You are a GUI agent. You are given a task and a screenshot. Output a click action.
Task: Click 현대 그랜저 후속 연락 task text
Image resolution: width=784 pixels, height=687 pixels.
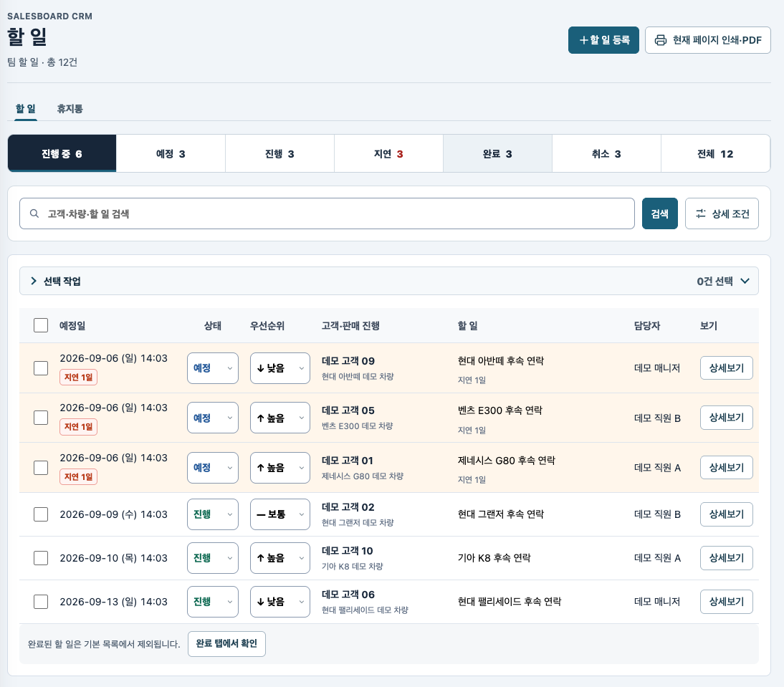pyautogui.click(x=500, y=514)
